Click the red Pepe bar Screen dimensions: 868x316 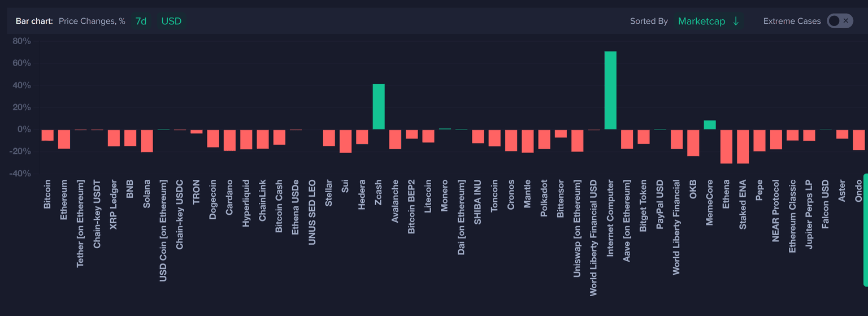coord(759,140)
